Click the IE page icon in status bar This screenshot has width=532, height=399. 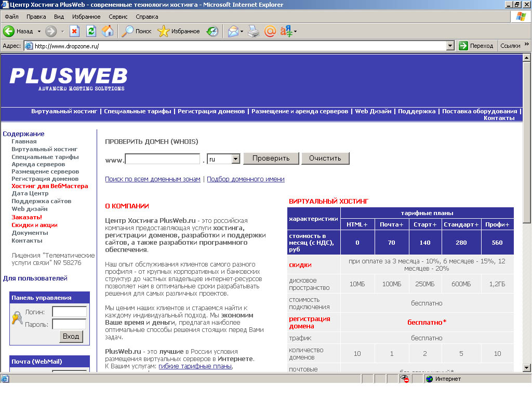pos(5,379)
